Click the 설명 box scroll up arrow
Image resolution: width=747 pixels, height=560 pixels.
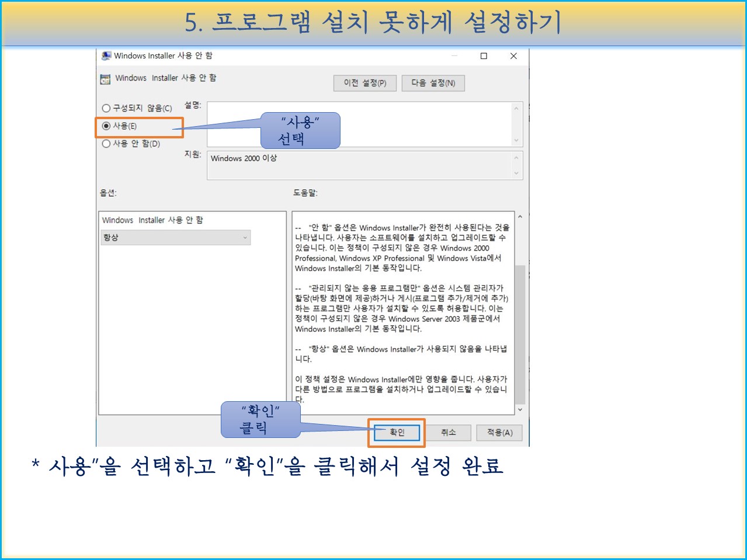tap(516, 108)
